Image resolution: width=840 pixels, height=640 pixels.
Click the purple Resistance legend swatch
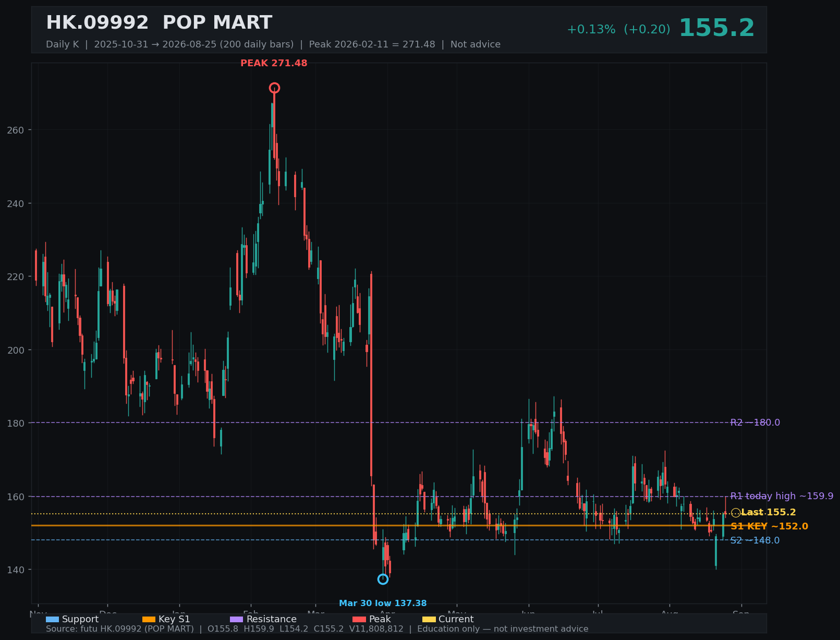237,619
